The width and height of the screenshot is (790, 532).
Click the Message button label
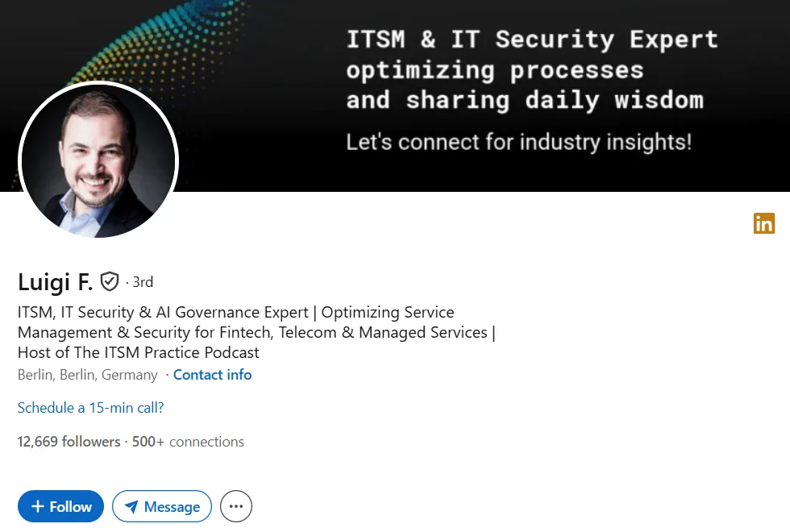pos(172,507)
